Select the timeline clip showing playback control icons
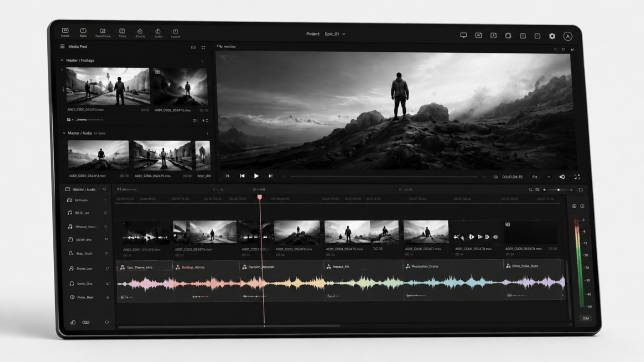The height and width of the screenshot is (362, 644). [x=476, y=236]
